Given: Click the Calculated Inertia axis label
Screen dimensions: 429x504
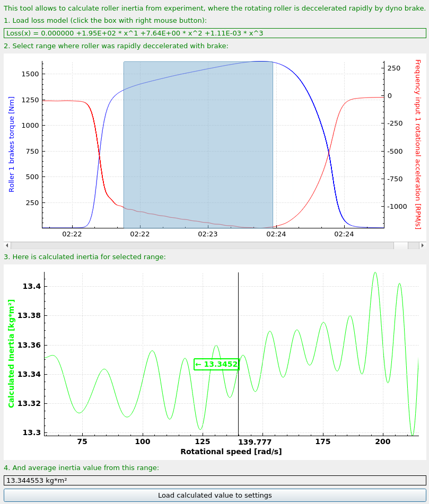Looking at the screenshot, I should point(12,353).
